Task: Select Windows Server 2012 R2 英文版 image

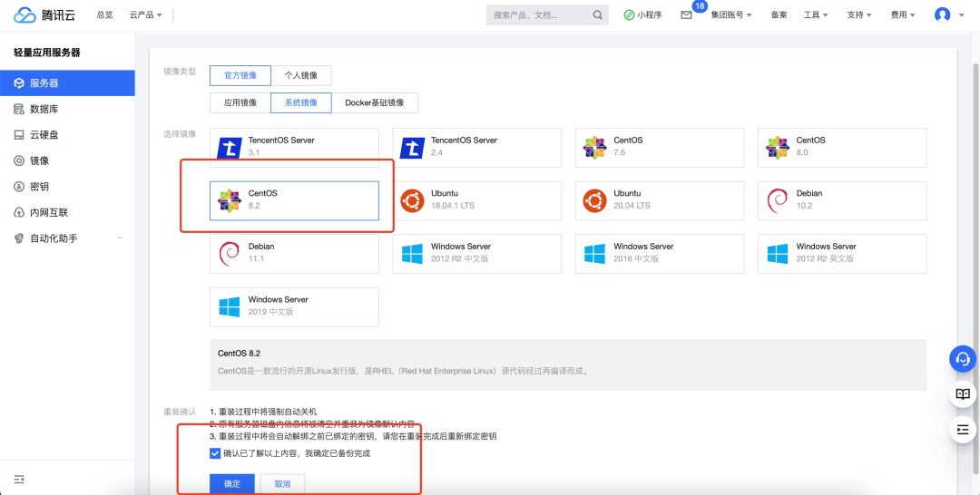Action: click(842, 254)
